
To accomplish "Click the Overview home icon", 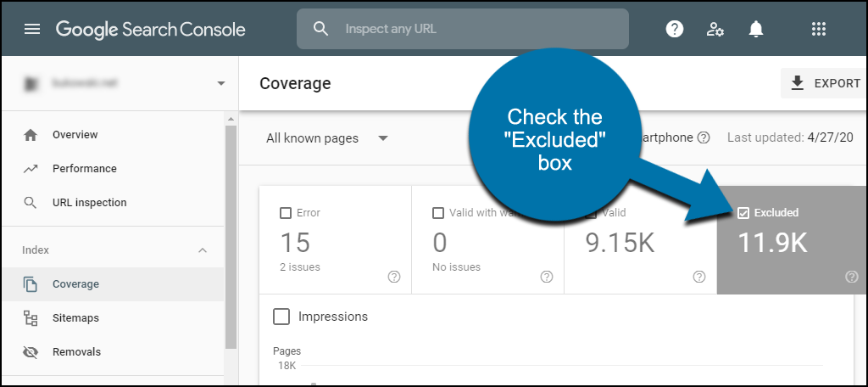I will [x=31, y=135].
